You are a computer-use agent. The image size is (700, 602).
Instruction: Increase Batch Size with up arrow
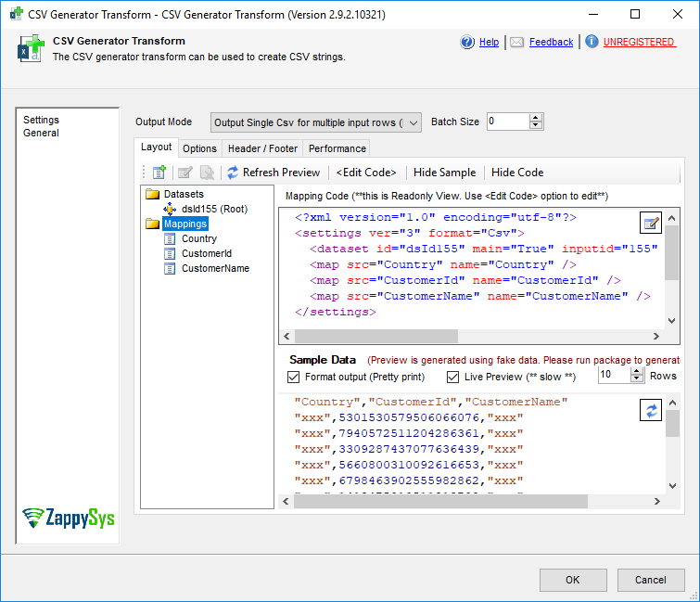[x=535, y=118]
